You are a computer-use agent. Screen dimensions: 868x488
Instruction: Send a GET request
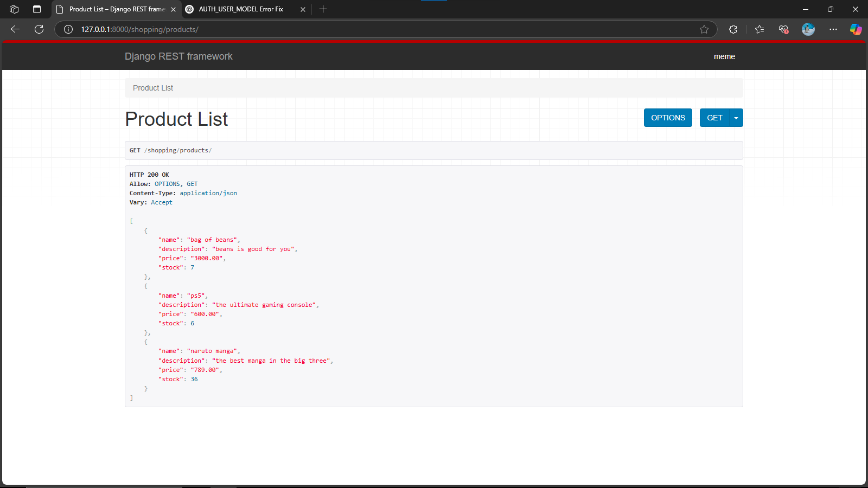(714, 118)
